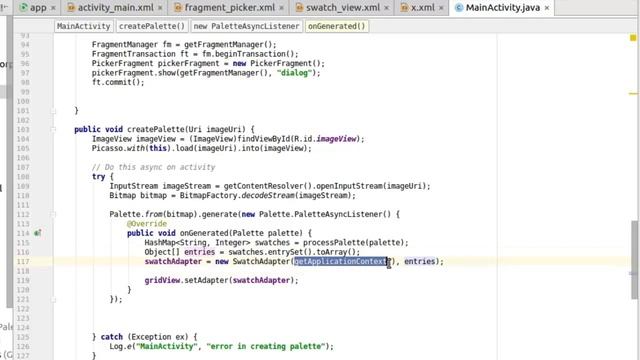Click "decodeStream" in the Bitmap line

268,196
